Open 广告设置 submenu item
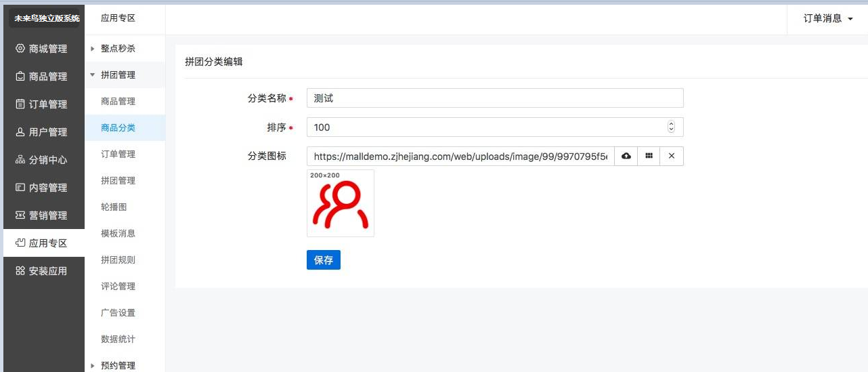Screen dimensions: 868x372 coord(125,313)
